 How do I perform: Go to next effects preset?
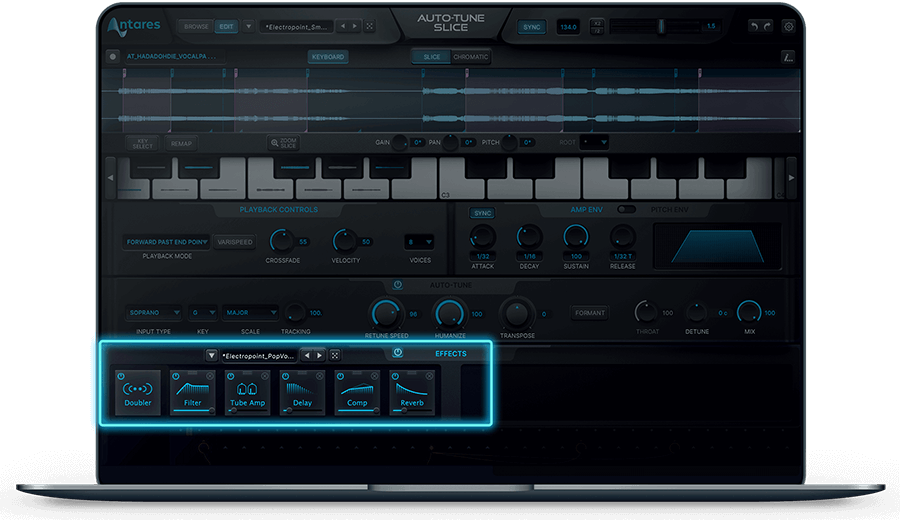click(x=320, y=355)
